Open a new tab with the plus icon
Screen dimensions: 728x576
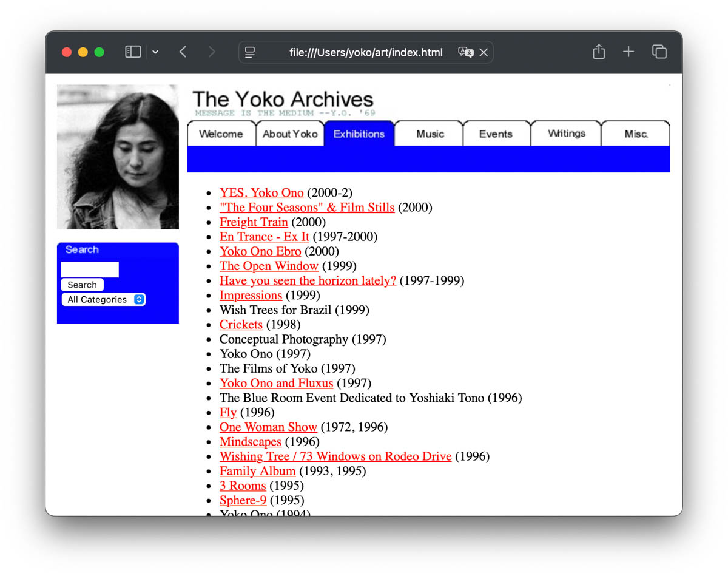629,52
